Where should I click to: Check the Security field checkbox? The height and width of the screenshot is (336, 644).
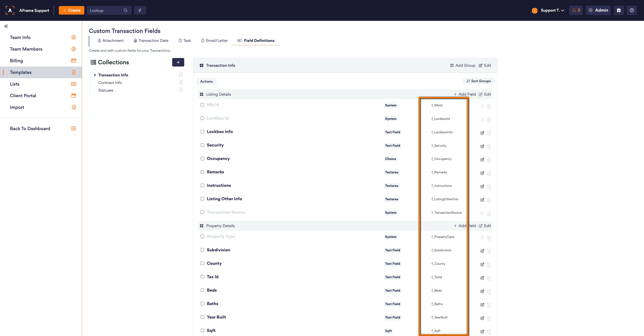coord(202,145)
